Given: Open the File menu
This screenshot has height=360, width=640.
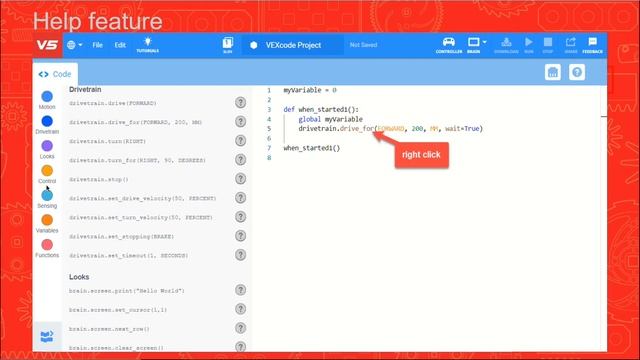Looking at the screenshot, I should tap(98, 45).
